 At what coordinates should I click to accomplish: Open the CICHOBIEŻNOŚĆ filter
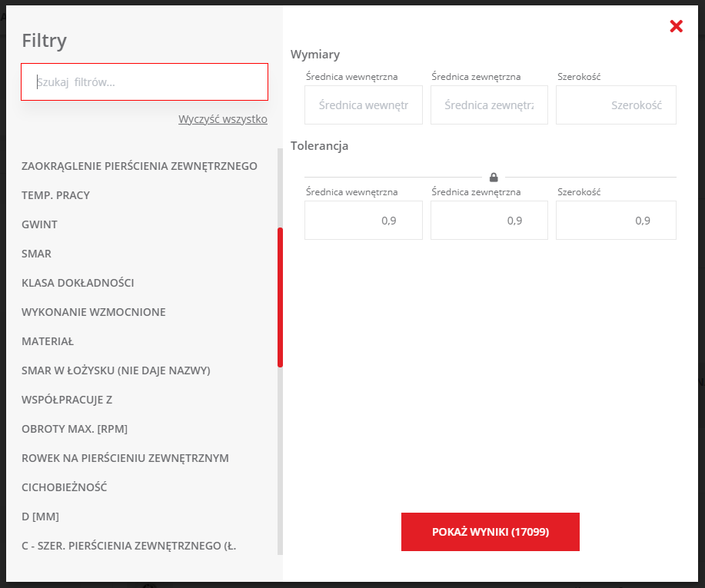pyautogui.click(x=65, y=487)
